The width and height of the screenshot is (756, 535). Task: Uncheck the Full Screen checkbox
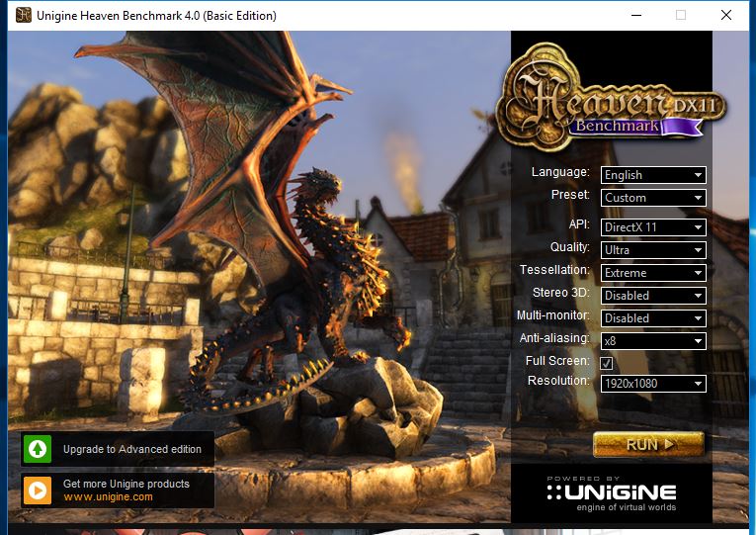[607, 363]
